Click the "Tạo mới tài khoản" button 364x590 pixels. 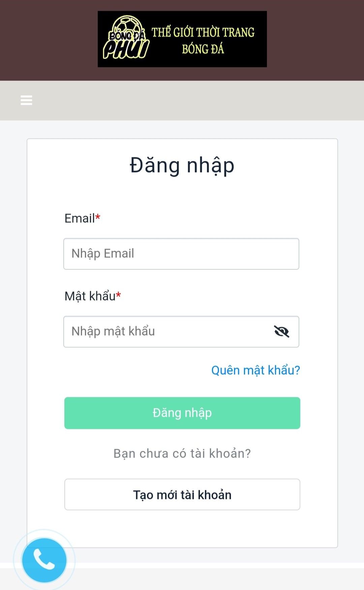182,494
